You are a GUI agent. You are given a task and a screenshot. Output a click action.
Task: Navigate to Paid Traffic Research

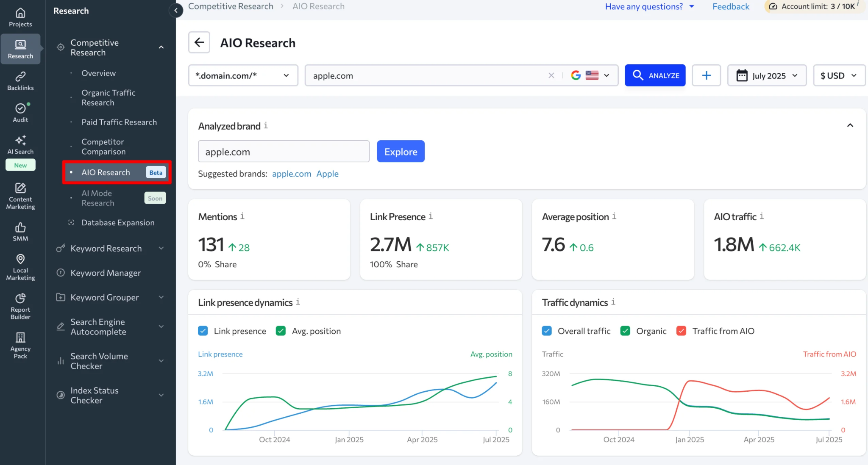pyautogui.click(x=119, y=122)
